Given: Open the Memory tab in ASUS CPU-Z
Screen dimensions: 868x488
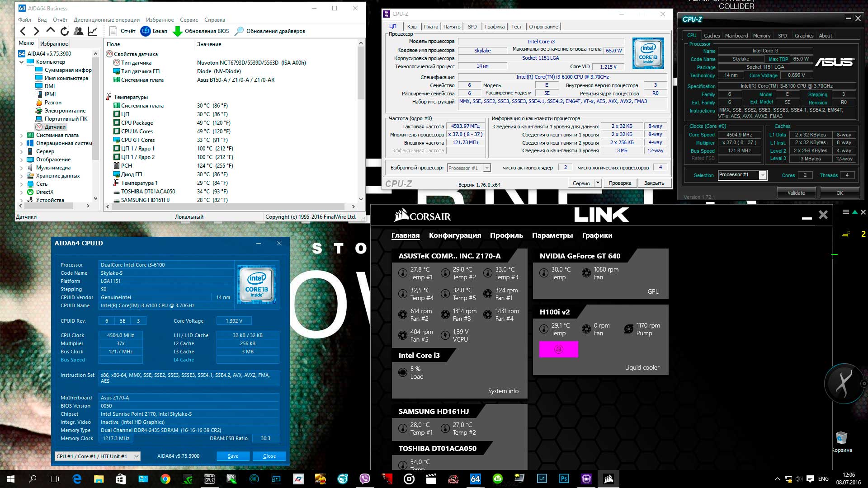Looking at the screenshot, I should pos(761,36).
